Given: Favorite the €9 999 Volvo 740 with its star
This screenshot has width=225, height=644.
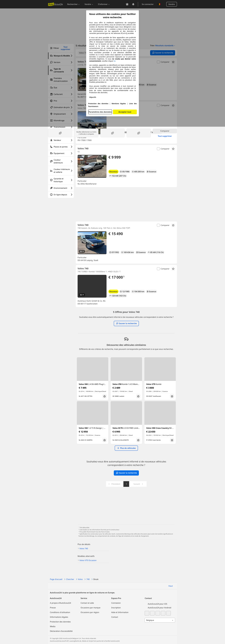Looking at the screenshot, I should pyautogui.click(x=173, y=149).
